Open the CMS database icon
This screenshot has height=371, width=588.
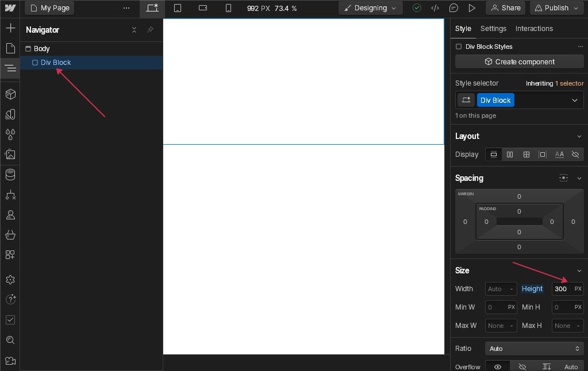(10, 175)
